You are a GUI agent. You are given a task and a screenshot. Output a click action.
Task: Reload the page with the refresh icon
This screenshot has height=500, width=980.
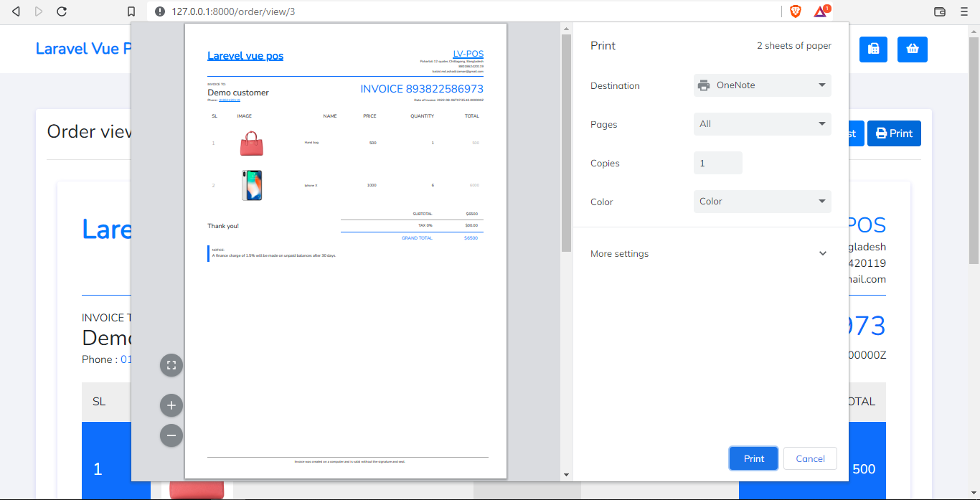pyautogui.click(x=62, y=11)
